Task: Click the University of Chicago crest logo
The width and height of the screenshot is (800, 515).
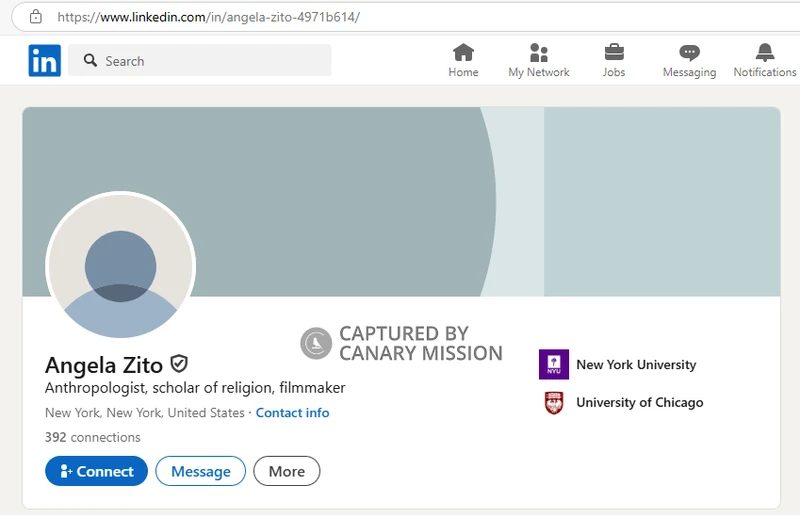Action: (554, 403)
